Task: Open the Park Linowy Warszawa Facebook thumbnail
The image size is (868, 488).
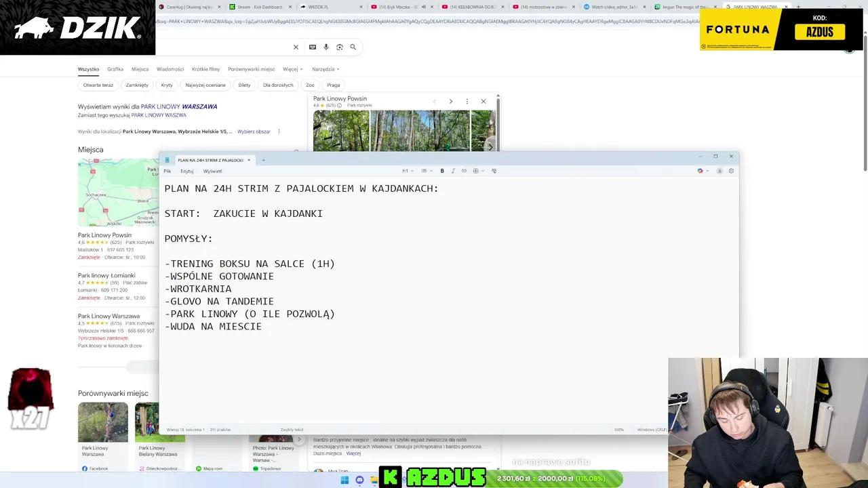Action: [102, 422]
